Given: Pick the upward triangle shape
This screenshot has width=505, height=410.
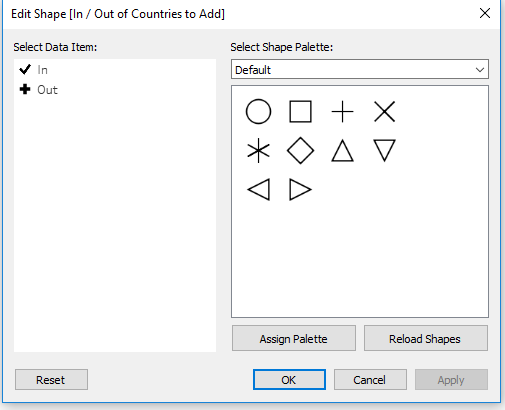Looking at the screenshot, I should point(342,151).
